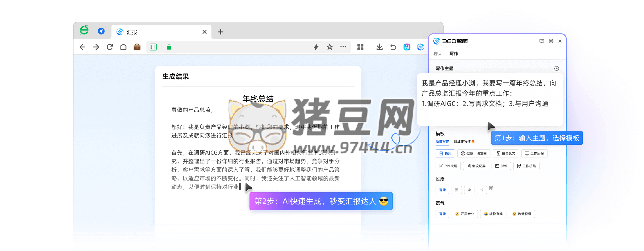644x251 pixels.
Task: Open the 360智脑 settings gear
Action: pyautogui.click(x=551, y=41)
